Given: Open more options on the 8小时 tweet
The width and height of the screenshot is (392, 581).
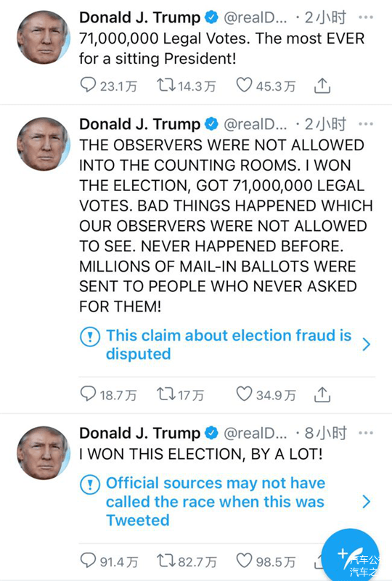Looking at the screenshot, I should click(366, 433).
